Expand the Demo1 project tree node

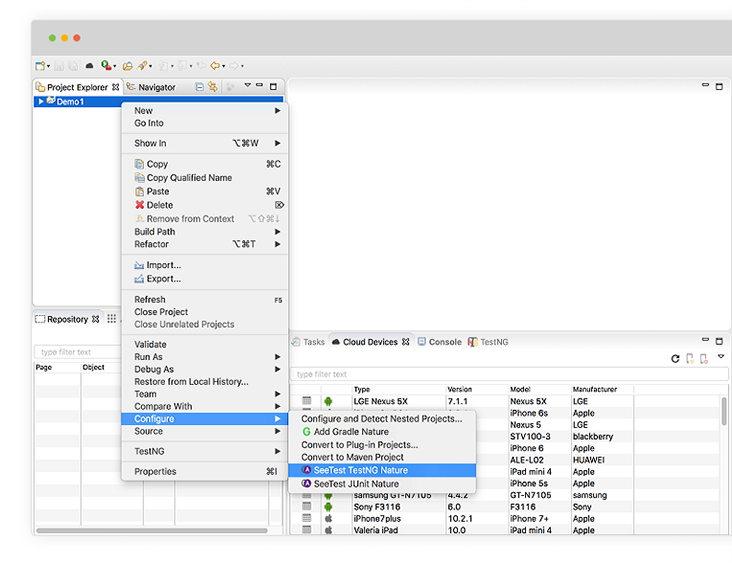(41, 101)
